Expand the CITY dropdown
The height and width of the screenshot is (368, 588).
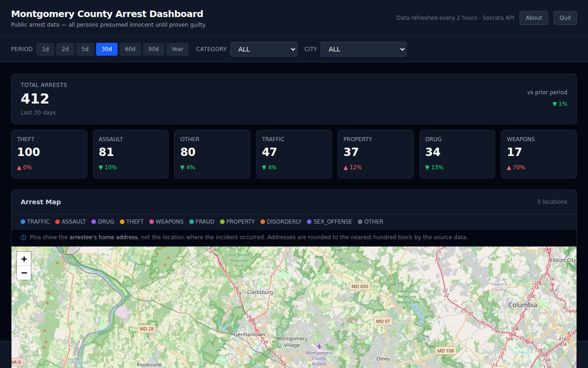pyautogui.click(x=363, y=49)
